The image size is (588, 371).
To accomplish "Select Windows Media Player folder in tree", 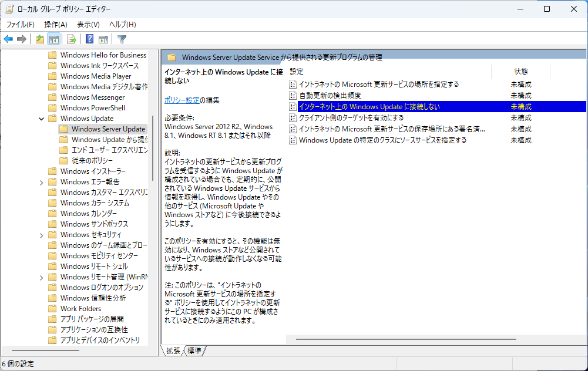I will point(95,76).
